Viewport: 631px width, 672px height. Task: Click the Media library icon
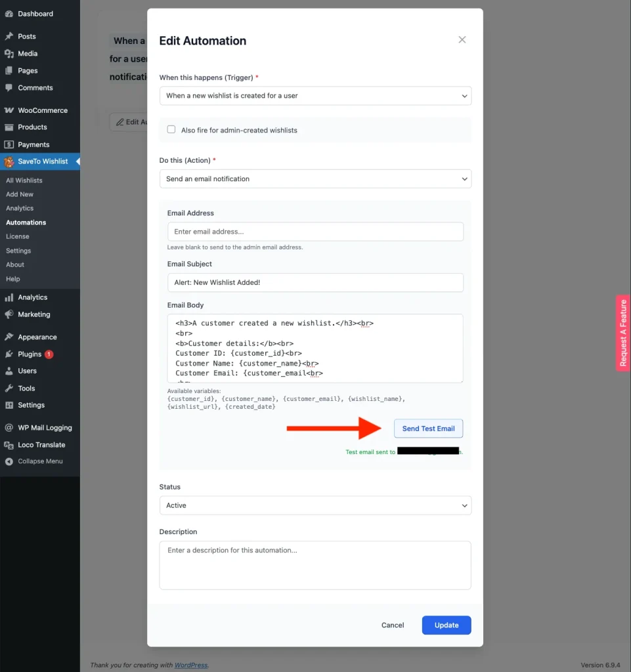click(x=9, y=54)
